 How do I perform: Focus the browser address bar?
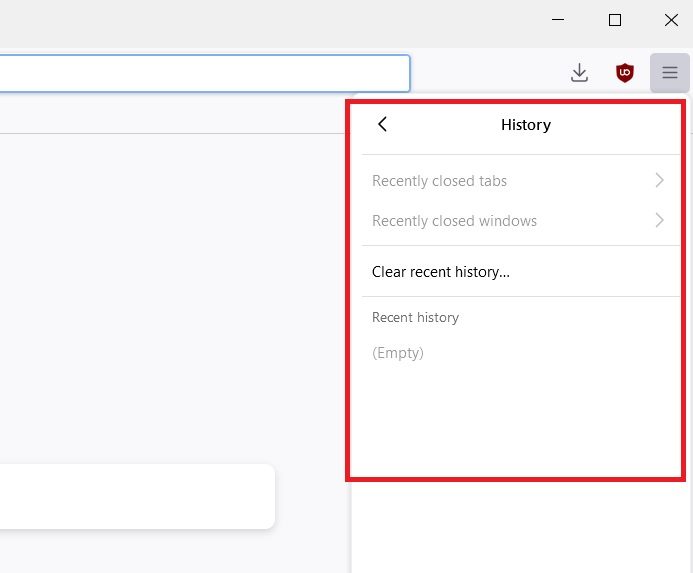[200, 73]
